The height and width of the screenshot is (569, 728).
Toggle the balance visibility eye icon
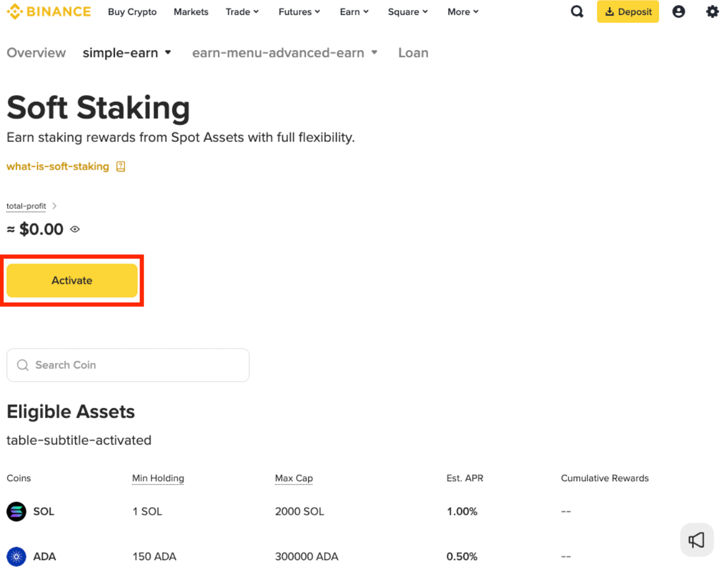click(x=75, y=229)
